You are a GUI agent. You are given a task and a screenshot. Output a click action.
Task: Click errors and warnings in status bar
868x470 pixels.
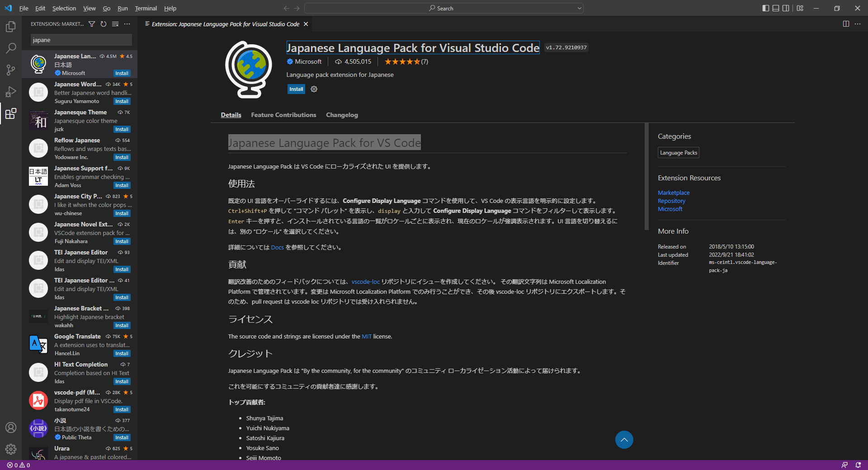click(x=19, y=465)
